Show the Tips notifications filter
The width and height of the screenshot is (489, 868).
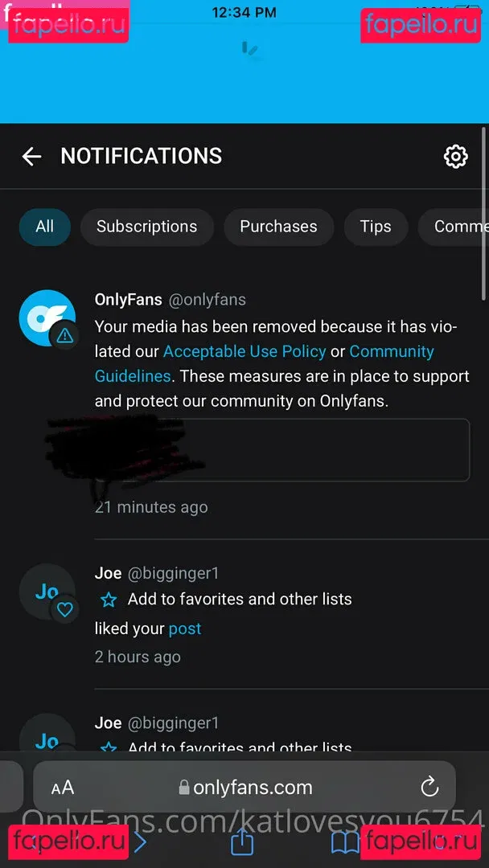[x=376, y=227]
